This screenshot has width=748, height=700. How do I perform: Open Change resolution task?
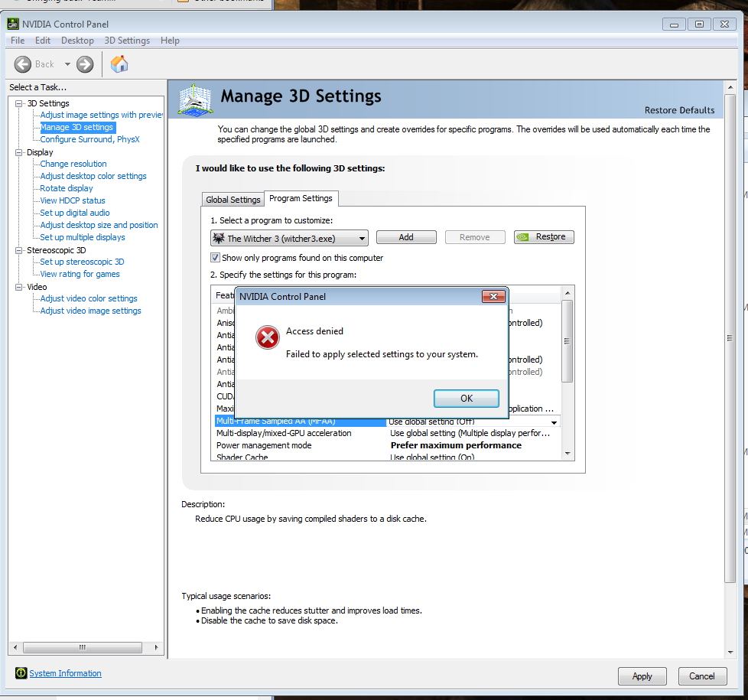point(73,164)
